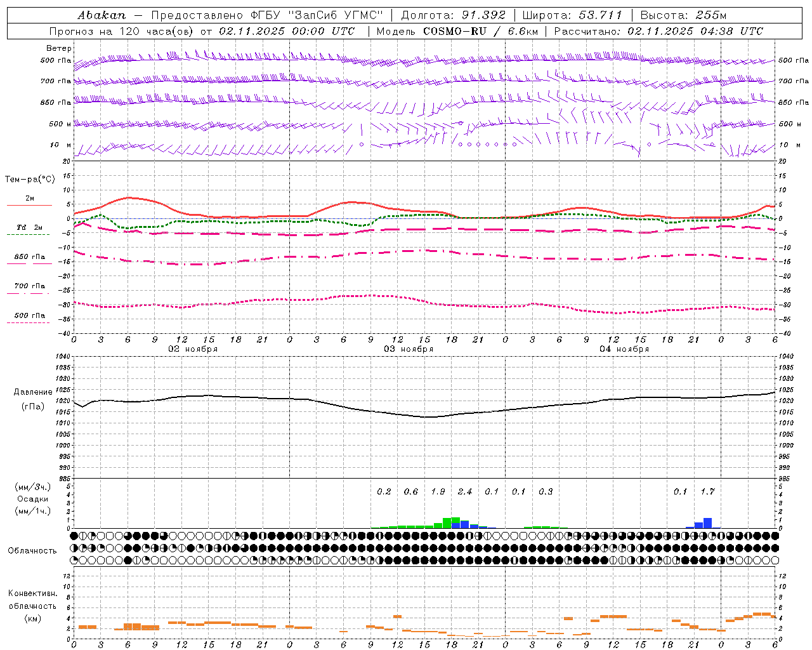Select the Высота: 255м header entry

tap(683, 15)
